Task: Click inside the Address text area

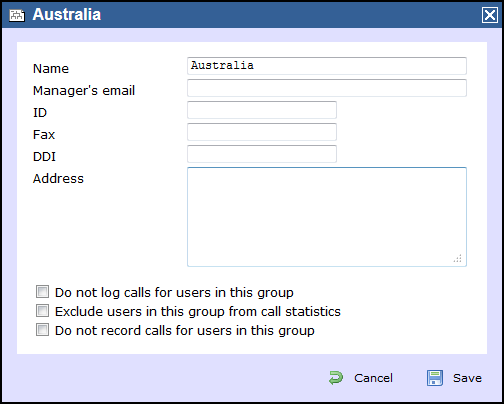Action: coord(327,217)
